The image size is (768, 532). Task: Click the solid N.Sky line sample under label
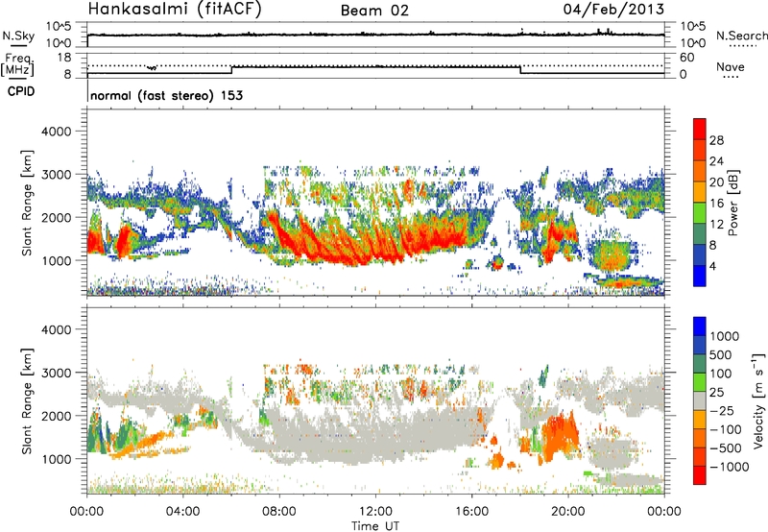tap(18, 45)
